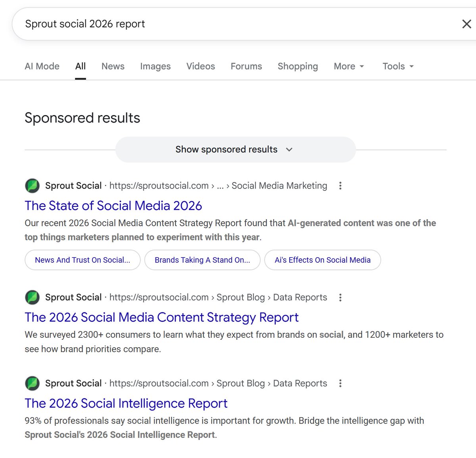Open The State of Social Media 2026 link

point(113,206)
